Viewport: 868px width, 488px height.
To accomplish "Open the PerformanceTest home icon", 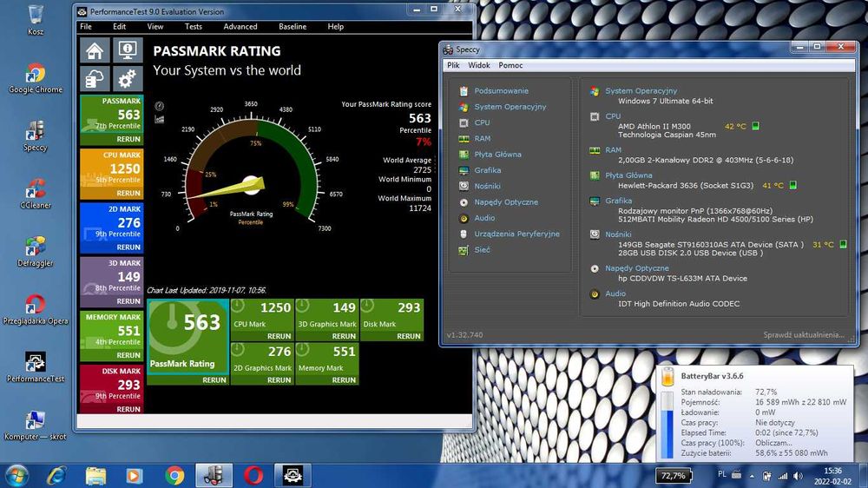I will (x=95, y=51).
